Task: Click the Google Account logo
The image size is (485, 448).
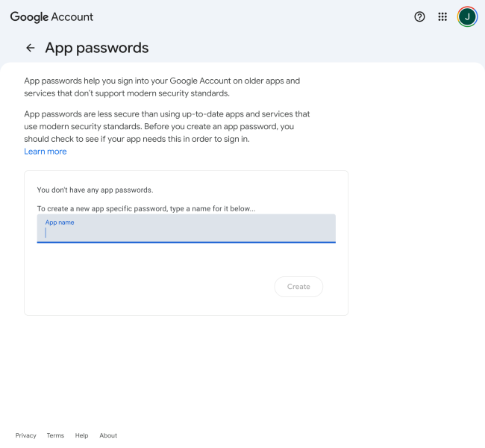Action: (51, 16)
